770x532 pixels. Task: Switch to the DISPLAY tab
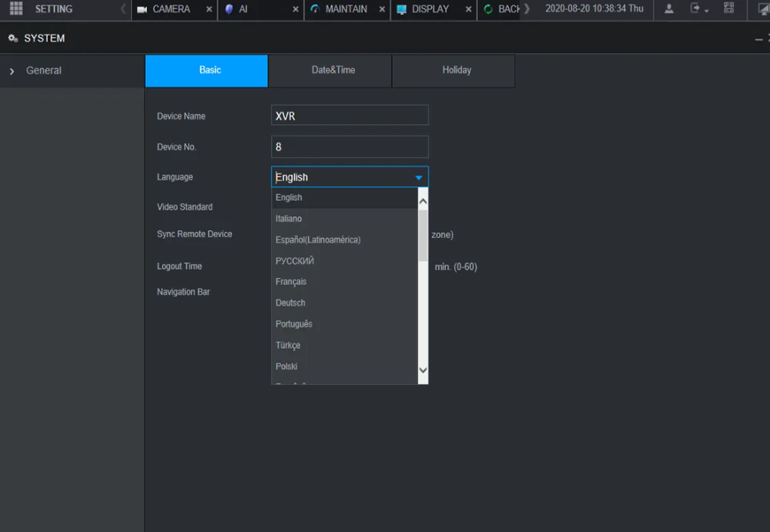pyautogui.click(x=434, y=9)
